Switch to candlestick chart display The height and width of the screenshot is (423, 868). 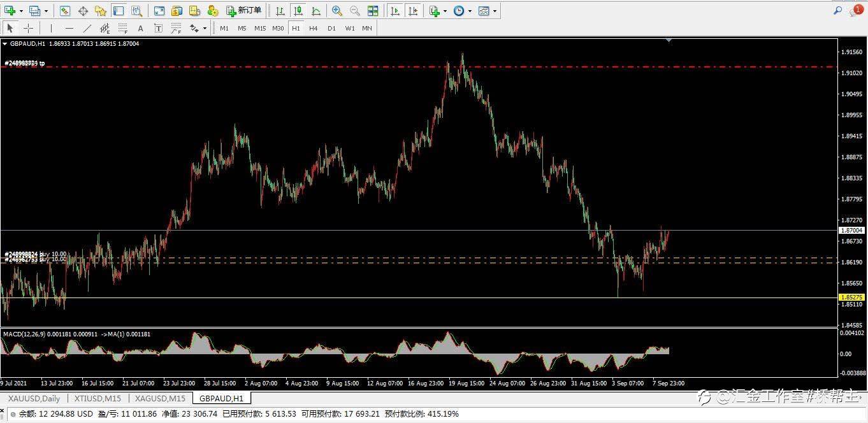click(298, 11)
